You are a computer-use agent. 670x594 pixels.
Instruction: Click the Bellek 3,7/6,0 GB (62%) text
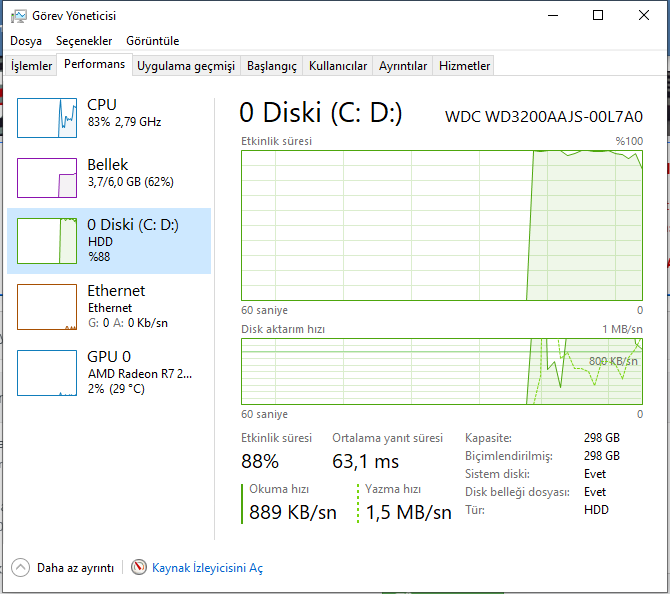coord(131,182)
